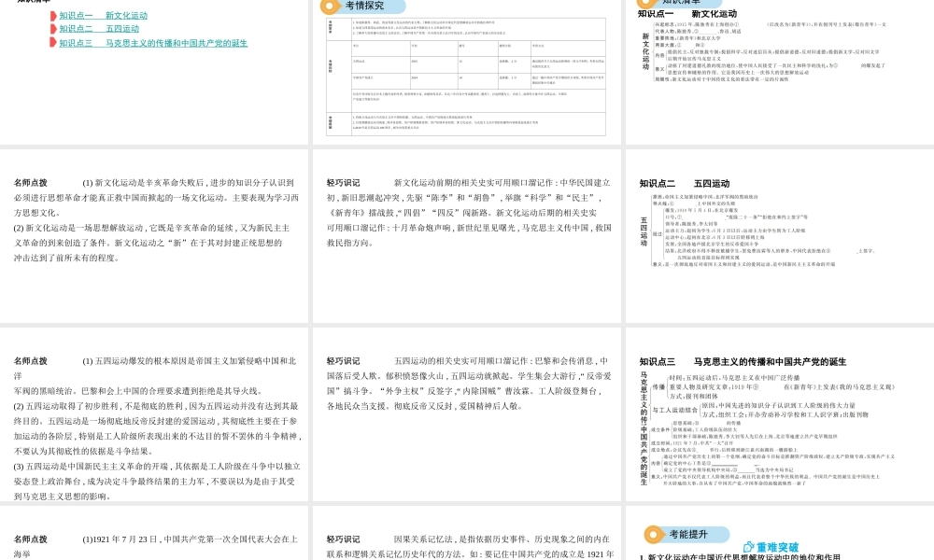Click the vertical label 五四运动 in the outline
The image size is (934, 560).
[x=644, y=232]
